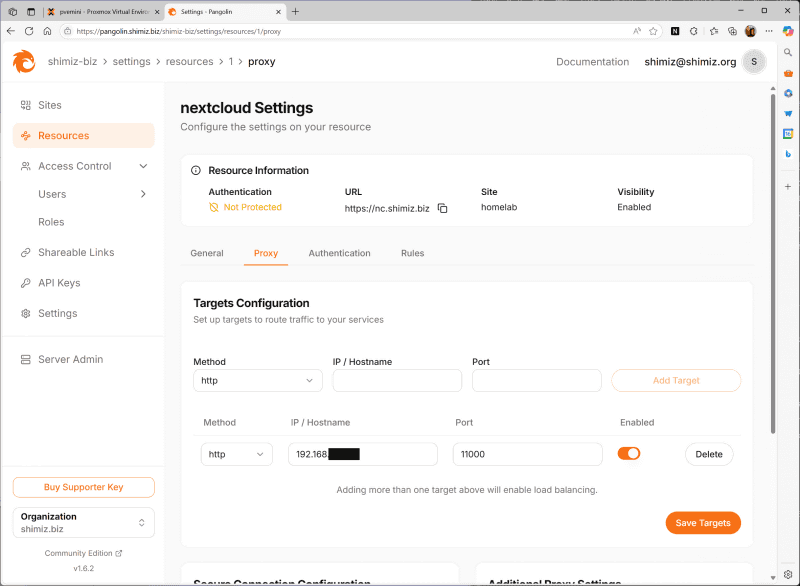This screenshot has height=586, width=800.
Task: Switch to the Authentication tab
Action: click(339, 253)
